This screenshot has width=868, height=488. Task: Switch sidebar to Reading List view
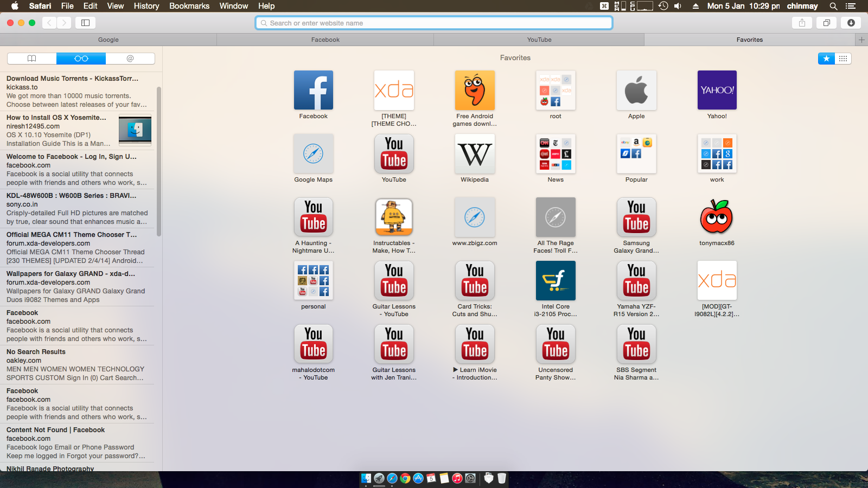pos(81,59)
